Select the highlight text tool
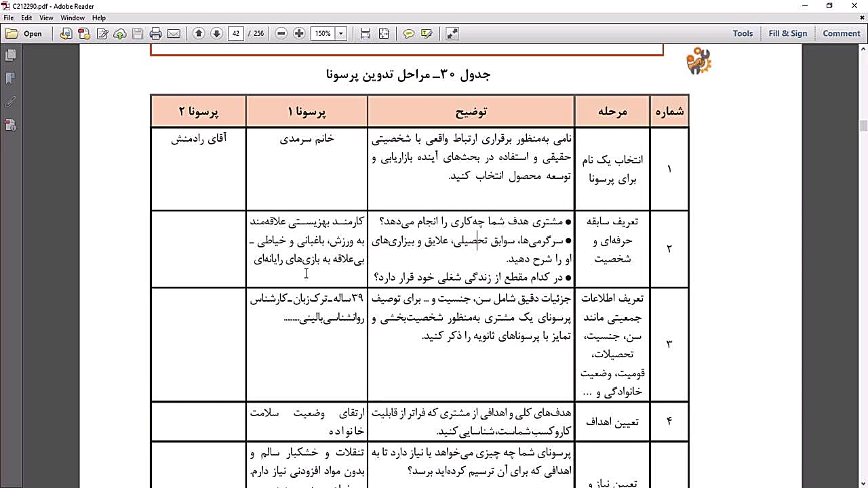868x488 pixels. pos(427,33)
